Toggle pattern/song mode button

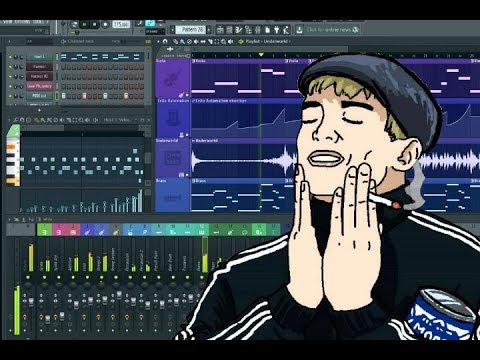click(74, 24)
